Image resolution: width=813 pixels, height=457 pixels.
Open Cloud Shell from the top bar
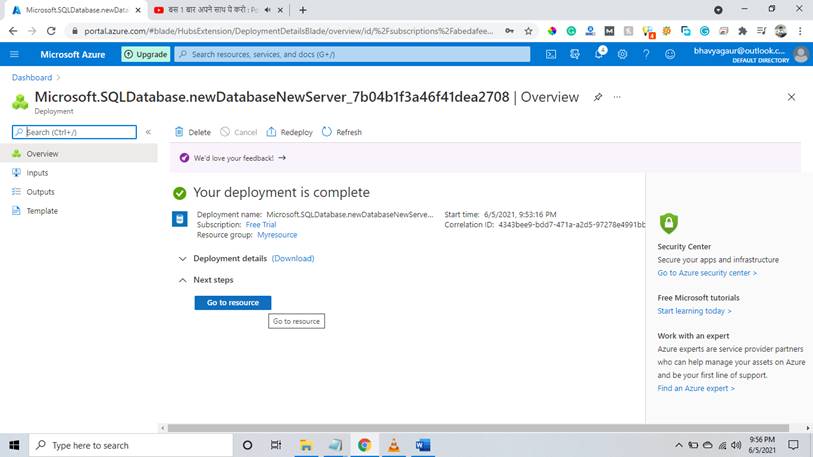coord(551,54)
